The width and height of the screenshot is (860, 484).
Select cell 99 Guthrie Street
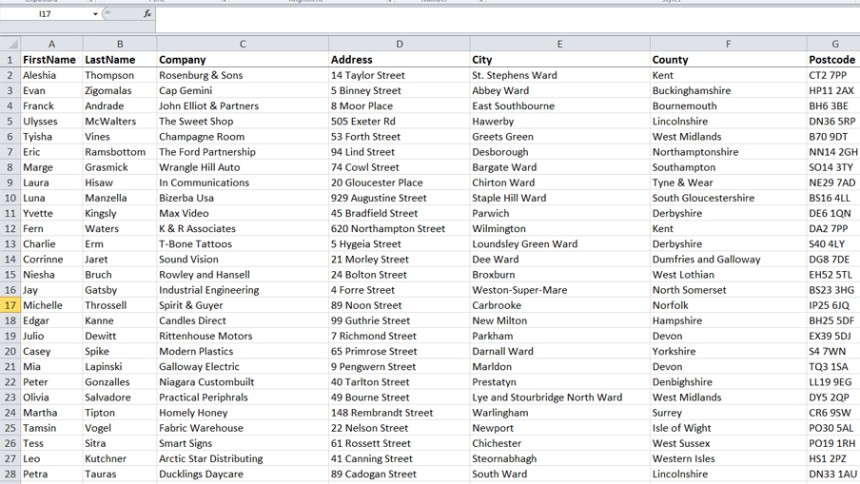click(x=399, y=321)
